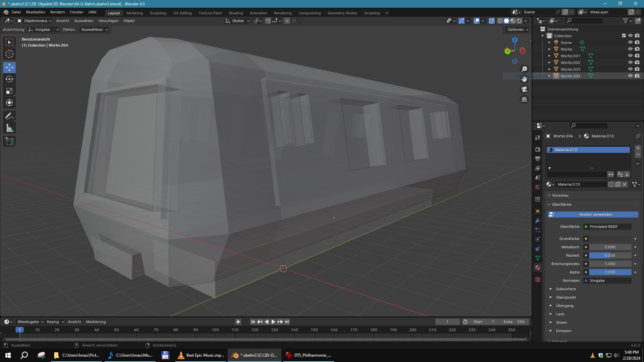
Task: Select Material.010 in the slot list
Action: (x=588, y=150)
